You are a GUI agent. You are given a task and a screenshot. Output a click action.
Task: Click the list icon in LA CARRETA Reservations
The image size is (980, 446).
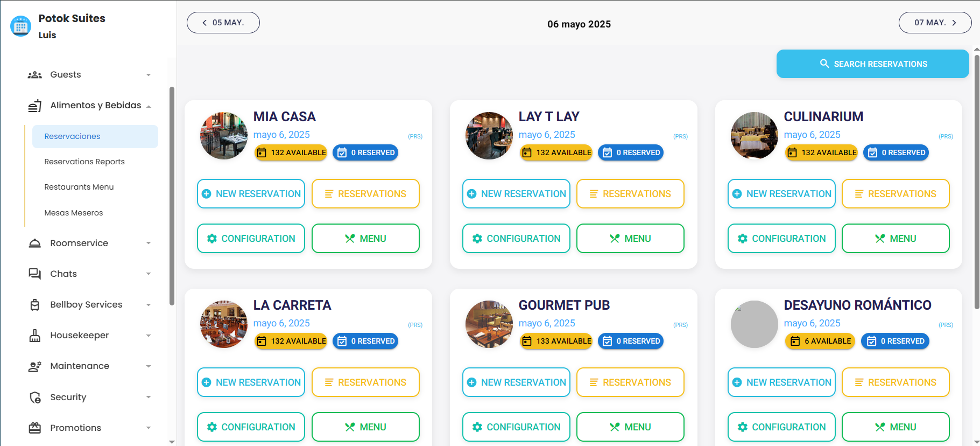[x=329, y=382]
